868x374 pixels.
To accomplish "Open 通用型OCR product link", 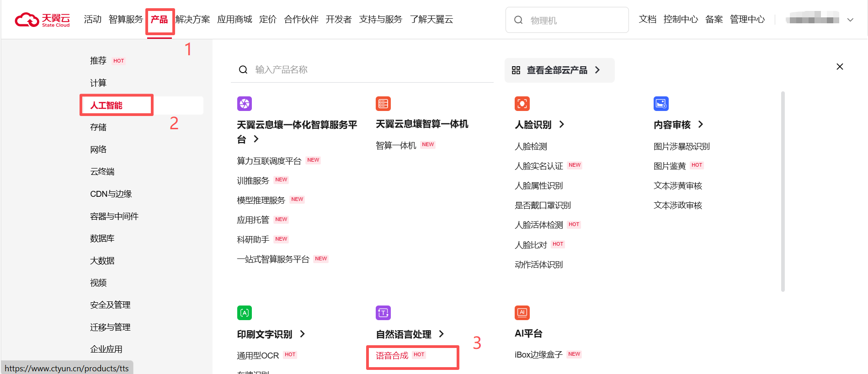I will tap(258, 355).
